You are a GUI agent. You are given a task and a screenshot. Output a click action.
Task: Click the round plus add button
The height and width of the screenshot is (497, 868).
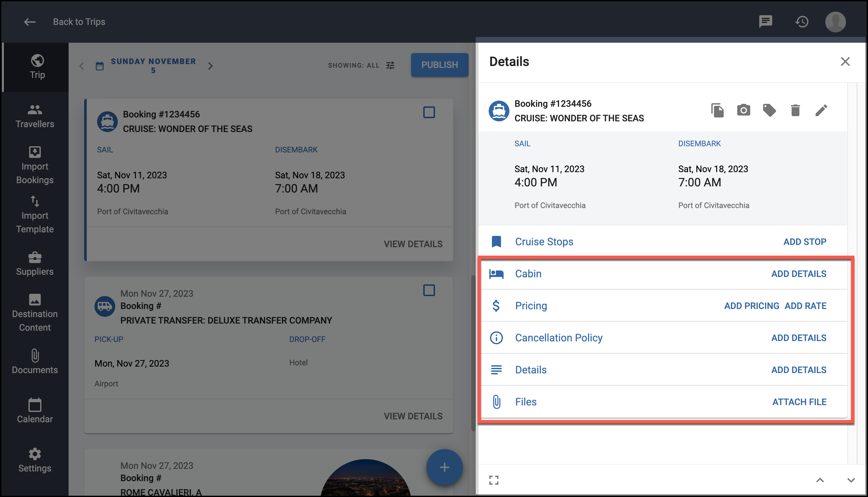tap(444, 467)
